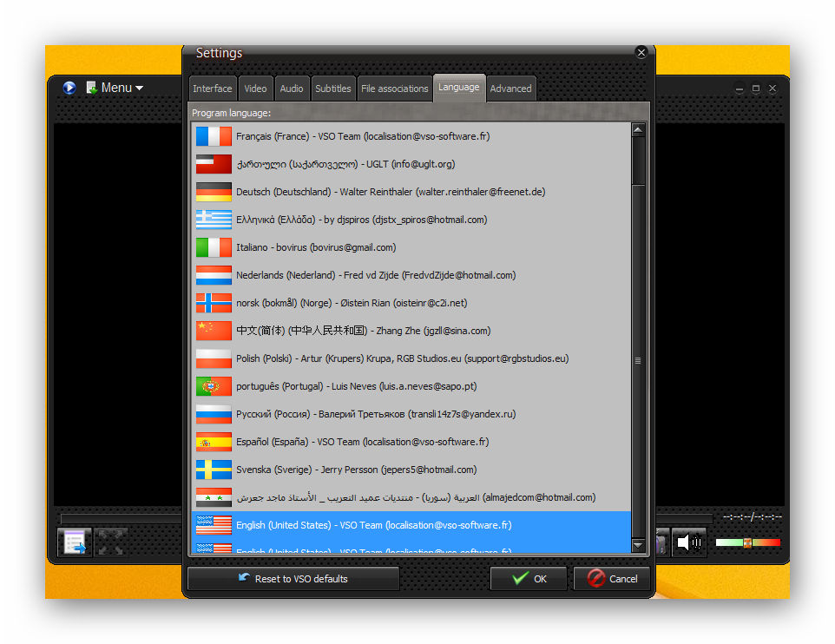Click the playback time display

coord(752,516)
